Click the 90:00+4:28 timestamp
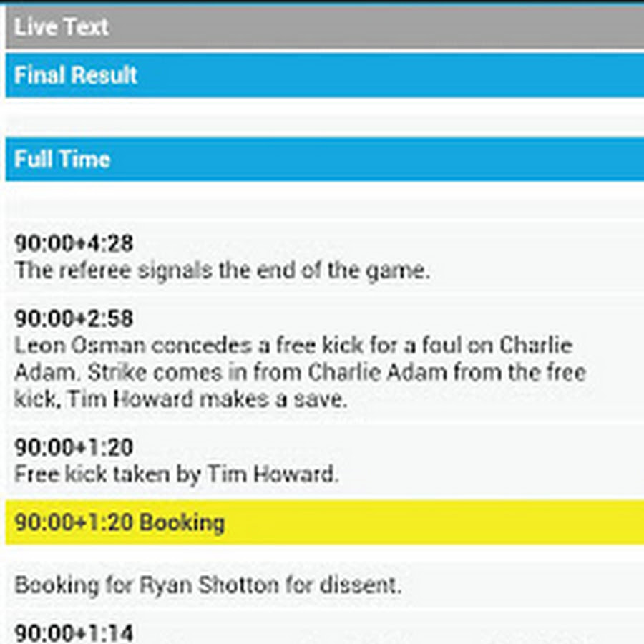This screenshot has height=644, width=644. 74,243
